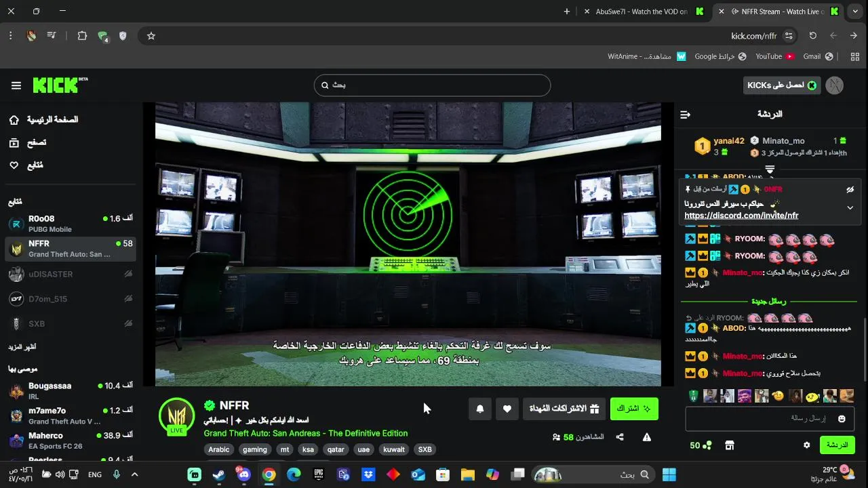Open the user profile avatar menu

click(835, 85)
